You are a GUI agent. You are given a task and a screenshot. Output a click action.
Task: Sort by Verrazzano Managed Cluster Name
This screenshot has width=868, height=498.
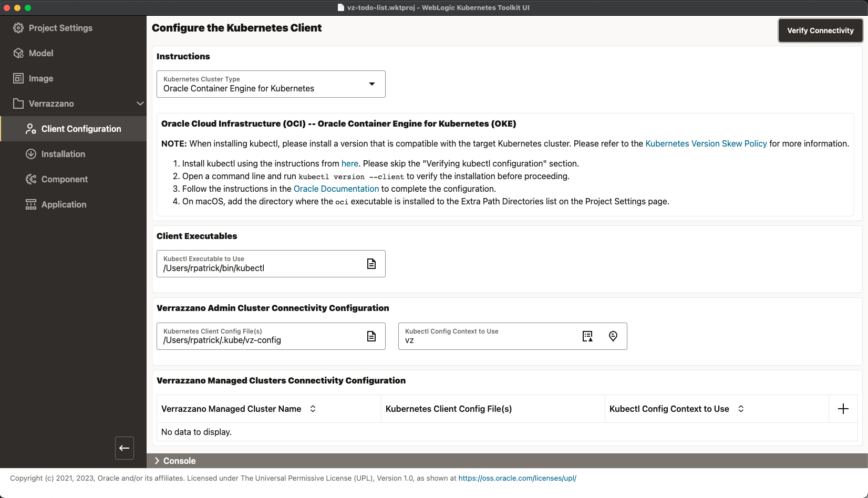pyautogui.click(x=313, y=409)
